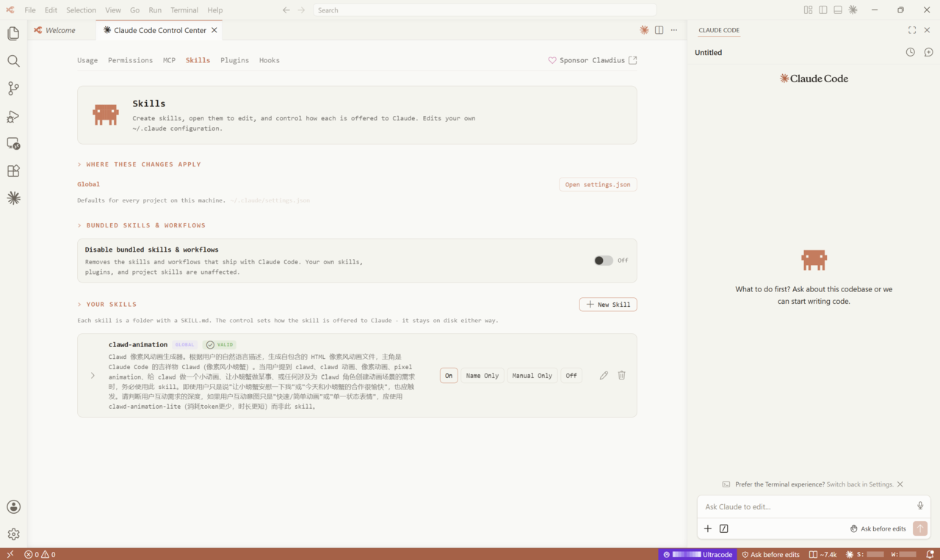The height and width of the screenshot is (560, 940).
Task: Click the New Skill button
Action: click(x=608, y=305)
